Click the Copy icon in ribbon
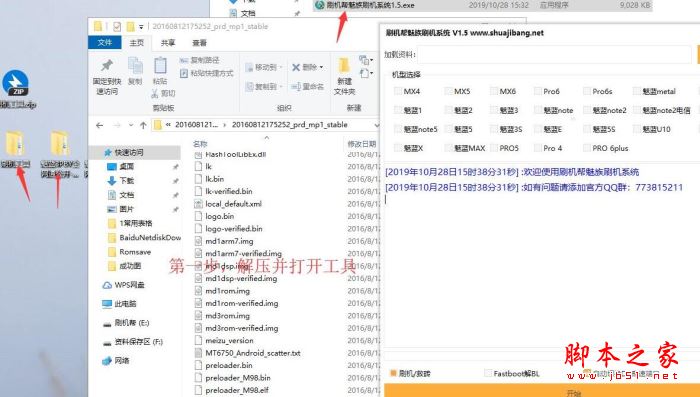 point(135,66)
